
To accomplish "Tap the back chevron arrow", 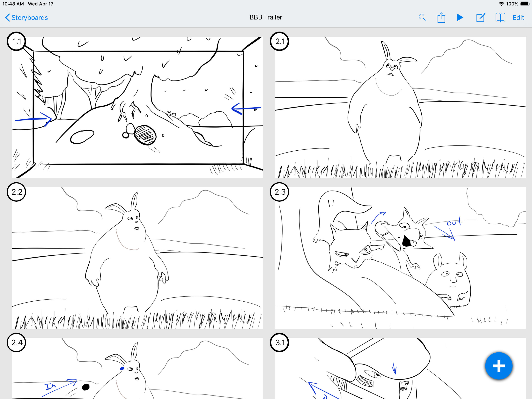I will click(x=7, y=18).
